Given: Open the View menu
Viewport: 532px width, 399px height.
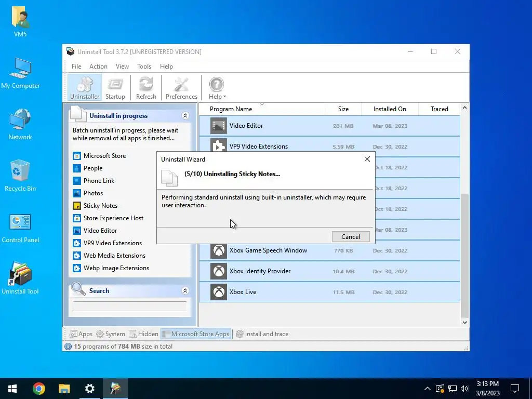Looking at the screenshot, I should (x=122, y=66).
